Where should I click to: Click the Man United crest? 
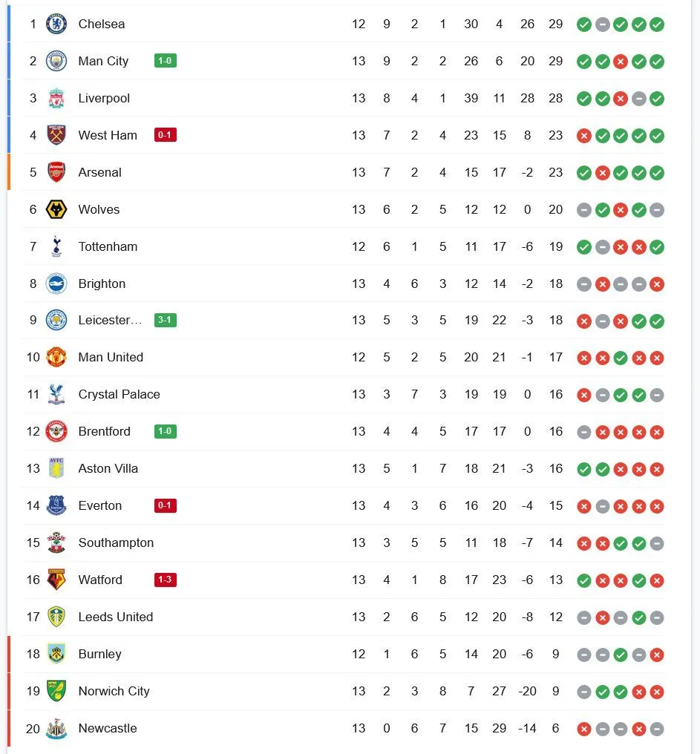56,357
